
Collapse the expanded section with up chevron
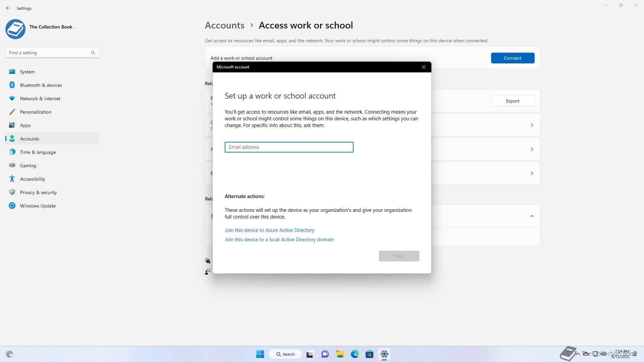[532, 216]
